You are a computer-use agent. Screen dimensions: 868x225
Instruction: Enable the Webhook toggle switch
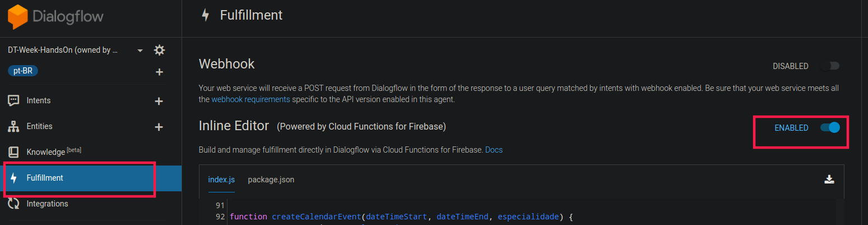click(830, 66)
